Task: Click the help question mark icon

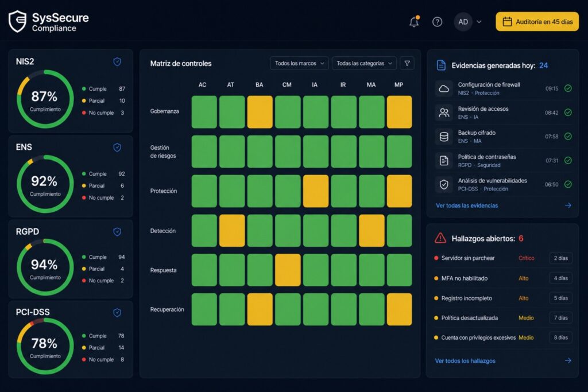Action: [x=437, y=22]
